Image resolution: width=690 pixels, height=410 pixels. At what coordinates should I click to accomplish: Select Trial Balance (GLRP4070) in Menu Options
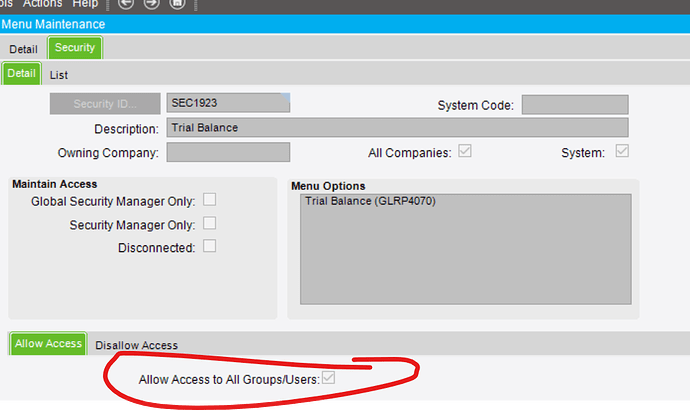(x=371, y=201)
